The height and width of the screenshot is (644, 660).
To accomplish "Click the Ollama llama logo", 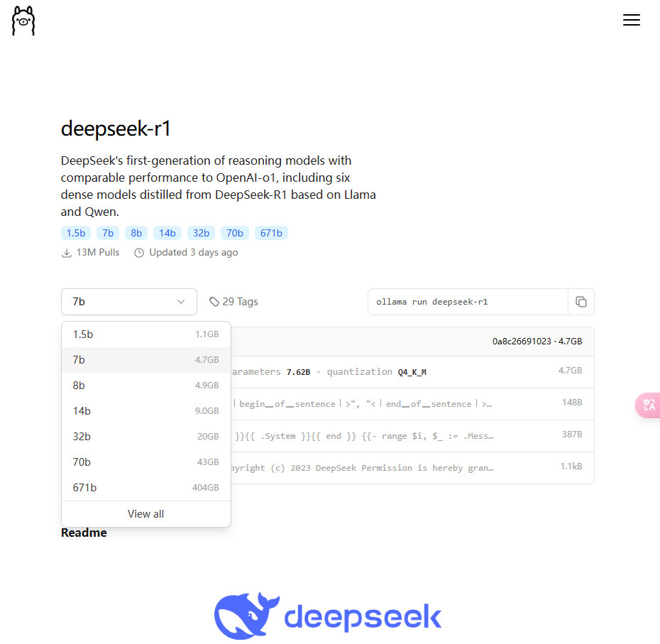I will tap(23, 20).
